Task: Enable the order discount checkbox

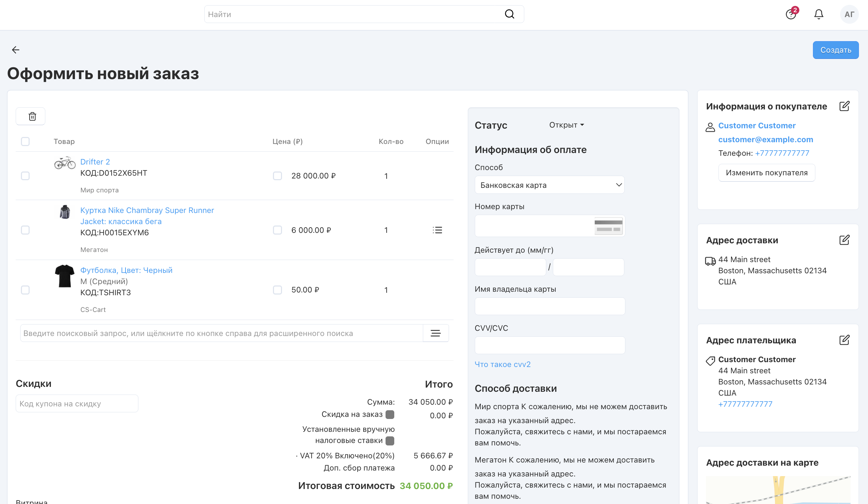Action: coord(390,414)
